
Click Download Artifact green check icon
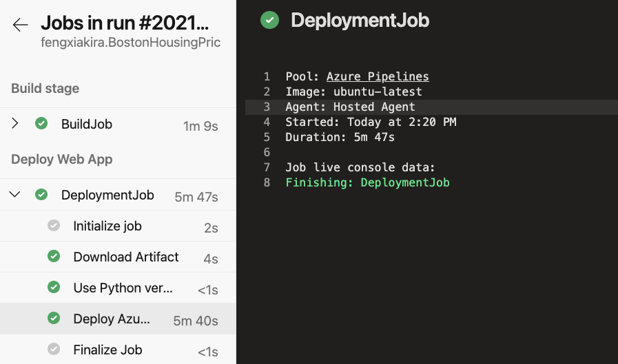(54, 256)
